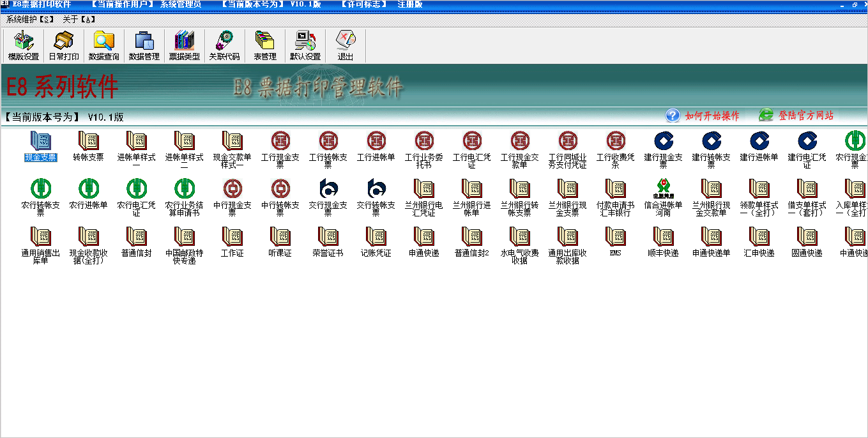Open 日常打印 from the toolbar

[x=64, y=46]
